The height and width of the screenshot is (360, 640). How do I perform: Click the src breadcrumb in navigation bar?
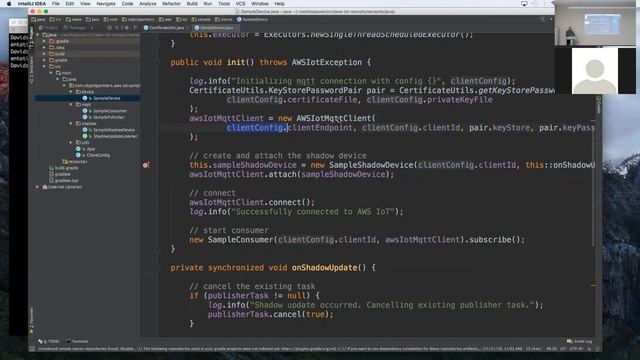pos(56,19)
